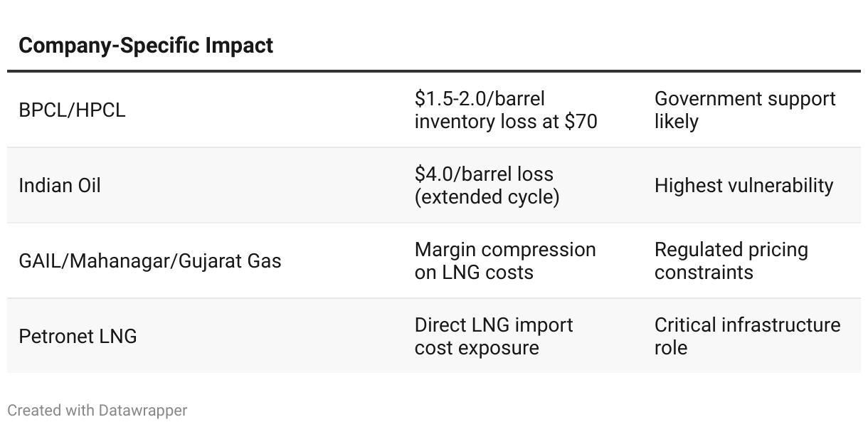The height and width of the screenshot is (427, 868).
Task: Click the Direct LNG import cost exposure cell
Action: coord(494,337)
